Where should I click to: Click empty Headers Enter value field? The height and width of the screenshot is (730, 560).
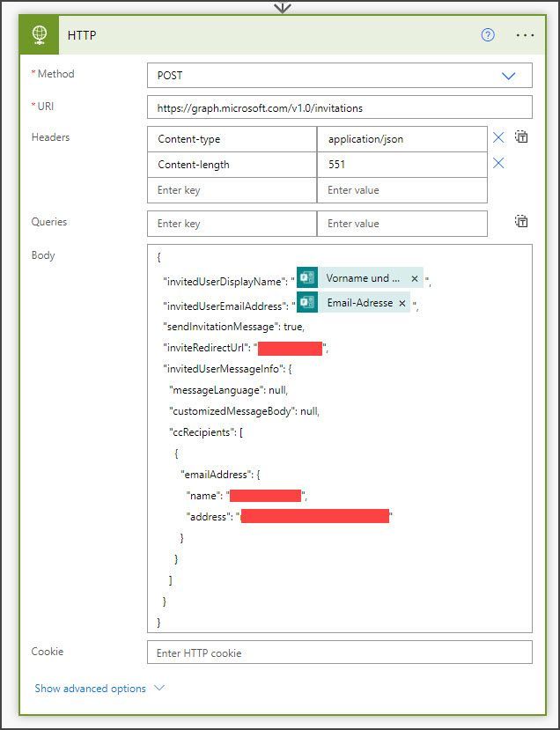[402, 190]
